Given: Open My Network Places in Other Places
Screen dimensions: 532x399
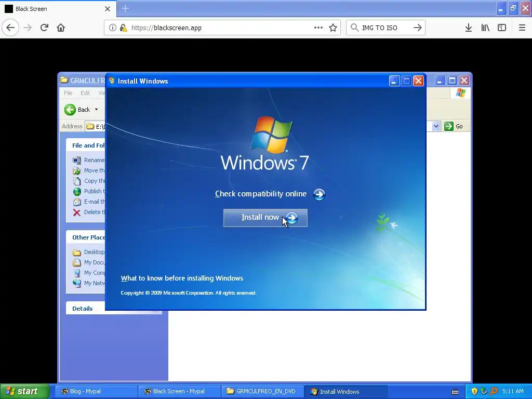Looking at the screenshot, I should click(89, 283).
